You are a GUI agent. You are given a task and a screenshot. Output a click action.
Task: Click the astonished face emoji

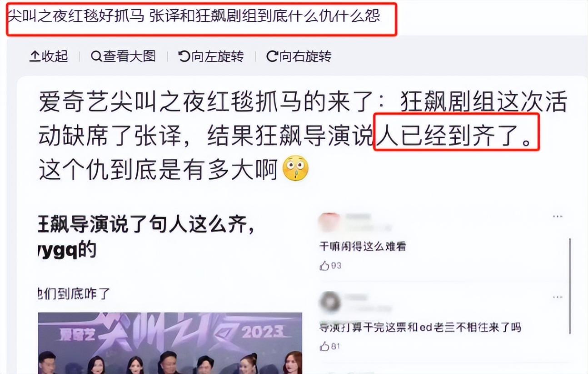click(x=296, y=169)
